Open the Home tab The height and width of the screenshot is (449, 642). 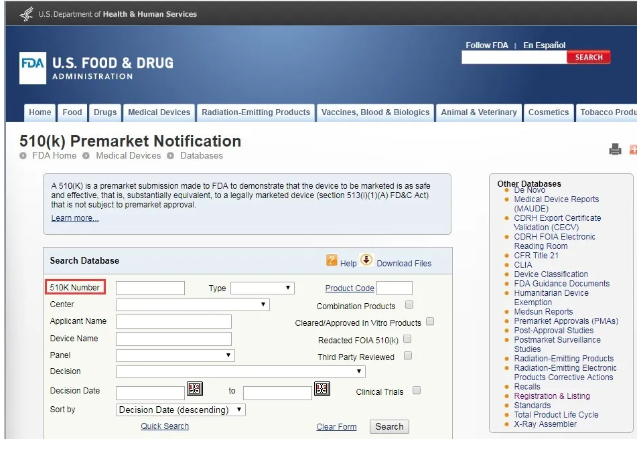pyautogui.click(x=40, y=113)
